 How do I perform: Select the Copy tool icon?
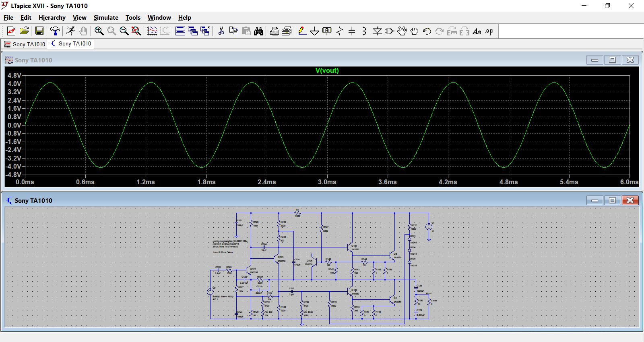click(233, 31)
